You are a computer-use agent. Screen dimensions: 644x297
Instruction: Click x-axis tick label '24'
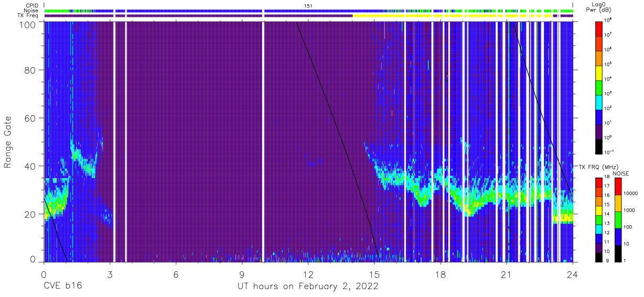pos(573,274)
